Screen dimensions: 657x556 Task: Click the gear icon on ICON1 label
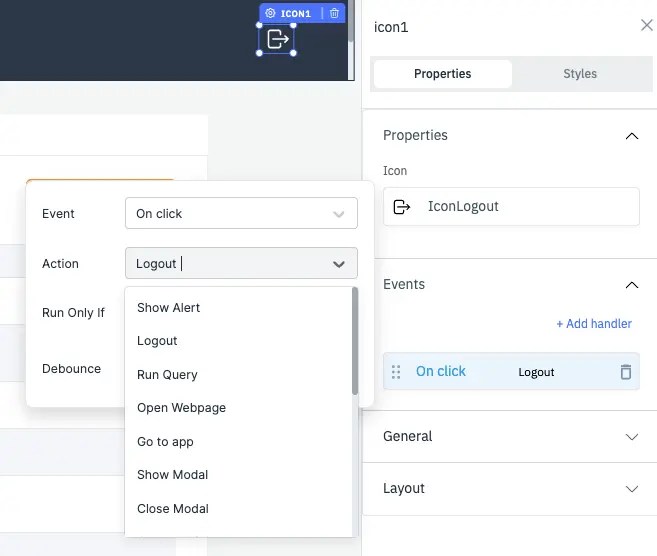tap(270, 14)
